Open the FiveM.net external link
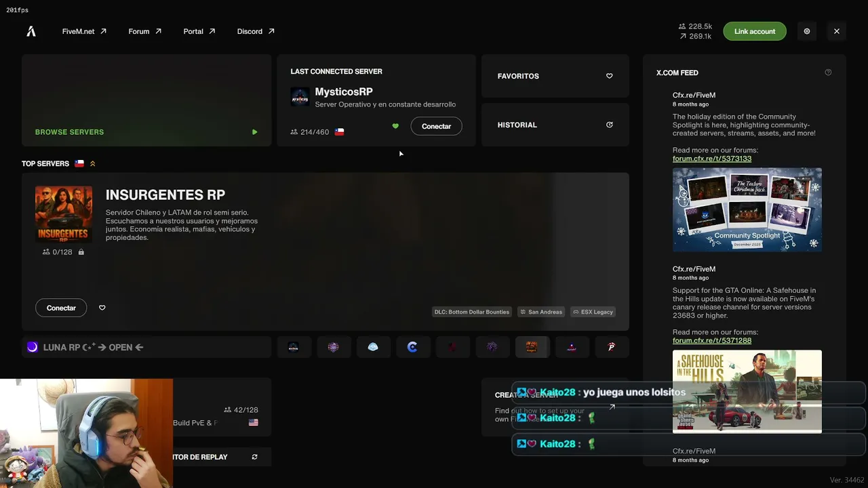Image resolution: width=868 pixels, height=488 pixels. tap(84, 31)
